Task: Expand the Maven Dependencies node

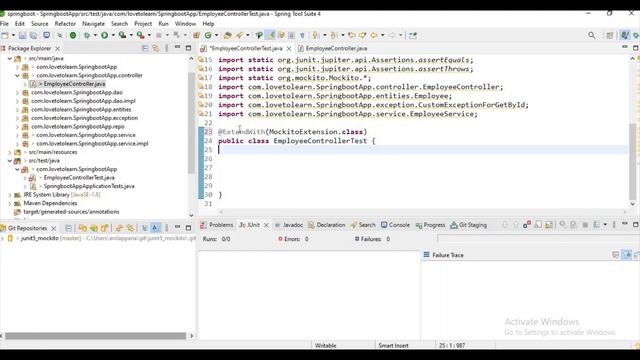Action: [x=10, y=203]
